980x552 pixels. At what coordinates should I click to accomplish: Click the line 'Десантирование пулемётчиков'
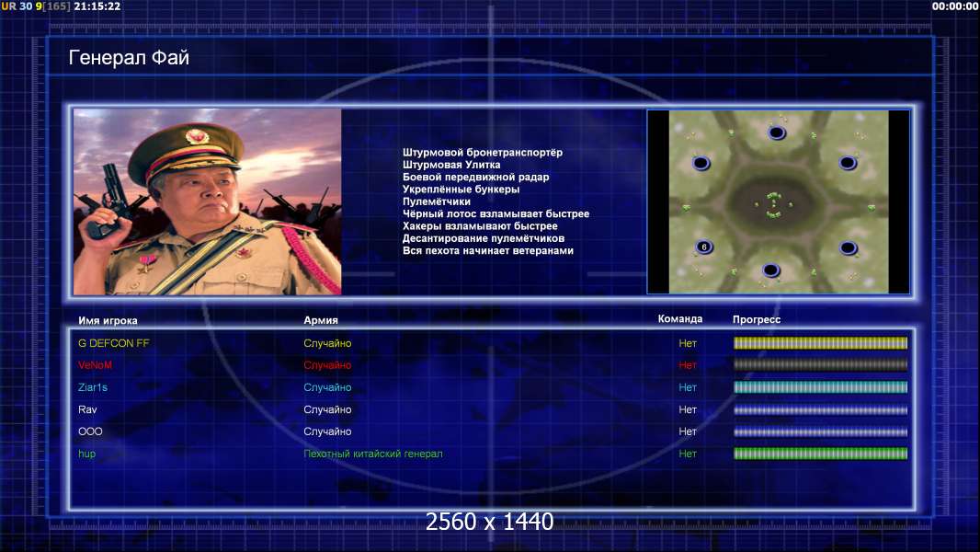[x=484, y=238]
